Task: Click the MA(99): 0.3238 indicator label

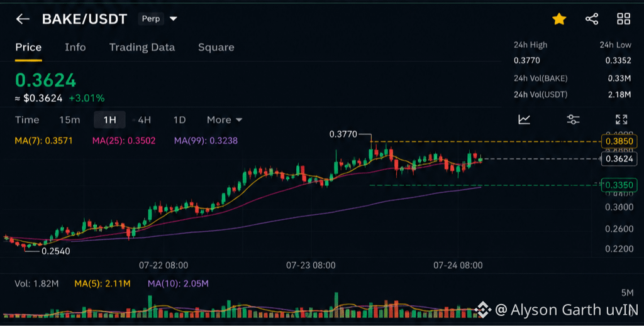Action: click(x=206, y=141)
